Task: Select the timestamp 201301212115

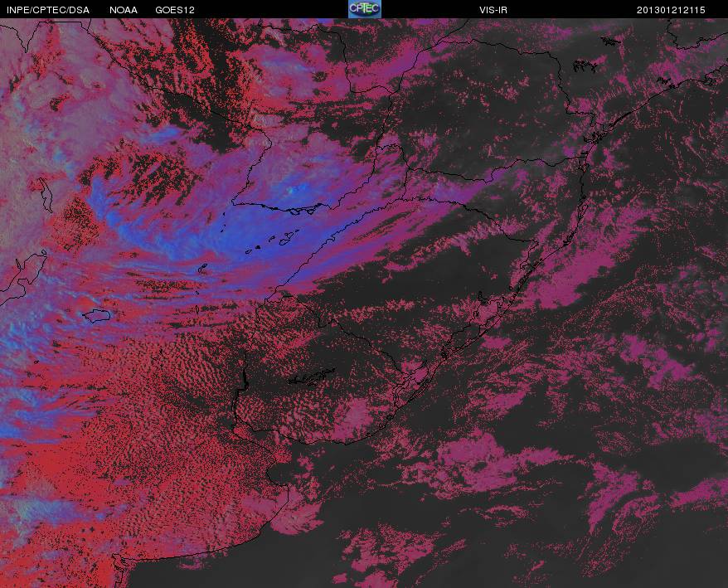Action: click(x=671, y=10)
